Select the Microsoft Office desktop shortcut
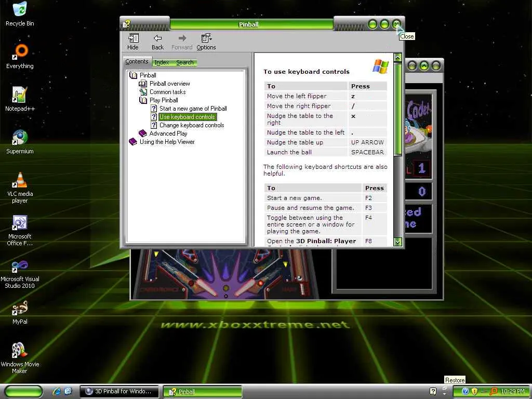Viewport: 532px width, 399px height. [20, 230]
